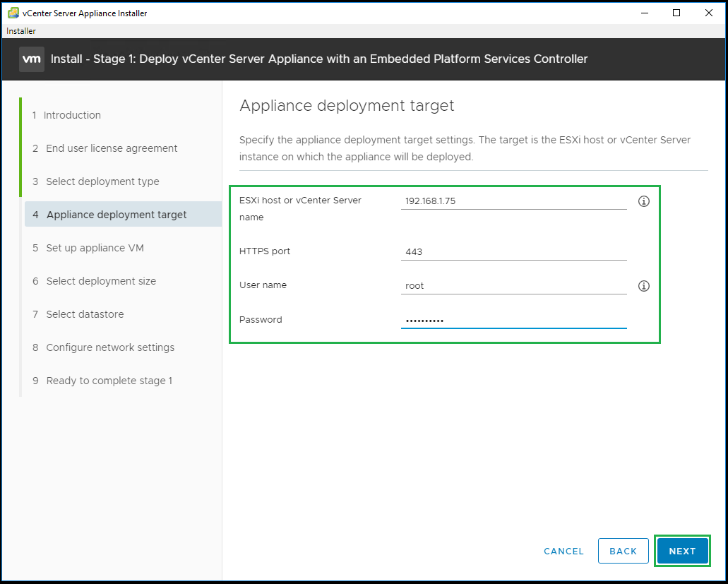Image resolution: width=728 pixels, height=584 pixels.
Task: Click info icon beside ESXi host field
Action: [x=643, y=201]
